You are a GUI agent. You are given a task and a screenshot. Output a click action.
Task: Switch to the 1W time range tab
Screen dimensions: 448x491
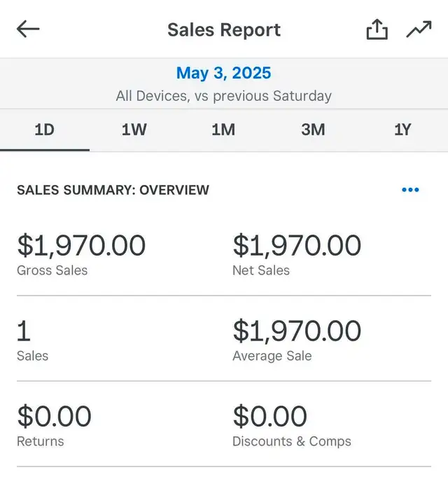click(x=134, y=130)
